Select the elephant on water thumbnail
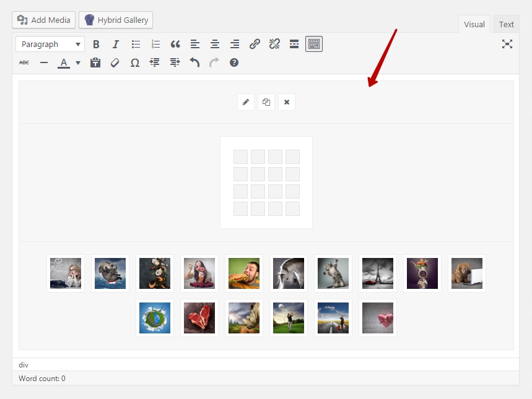This screenshot has height=399, width=532. (x=110, y=273)
